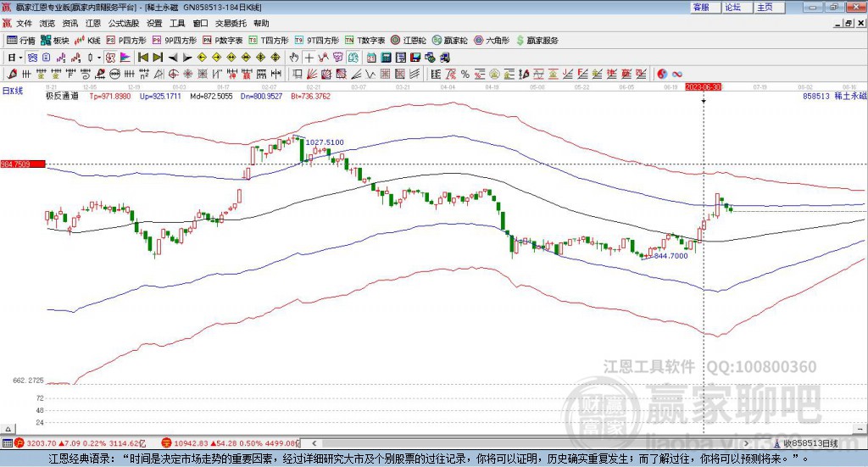Open the 9P四方形 tool
The height and width of the screenshot is (467, 868).
point(175,41)
